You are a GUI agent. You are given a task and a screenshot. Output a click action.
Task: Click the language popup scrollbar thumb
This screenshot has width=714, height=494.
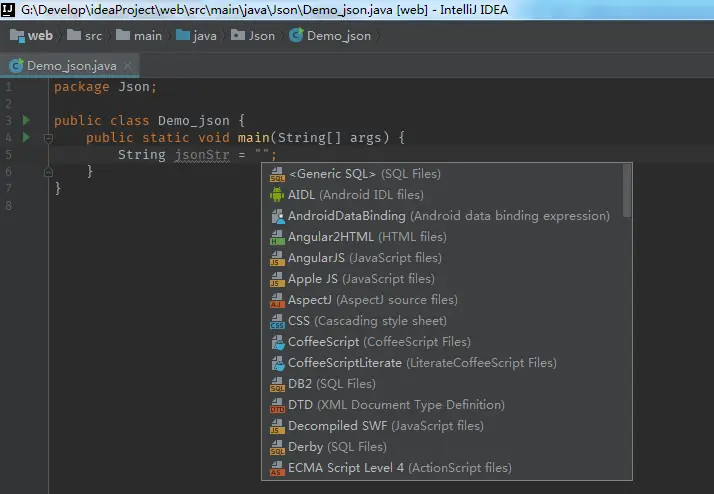(x=627, y=190)
